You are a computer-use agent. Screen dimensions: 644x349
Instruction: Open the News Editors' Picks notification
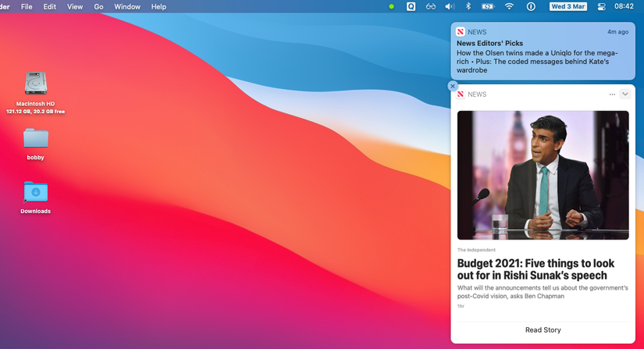tap(543, 51)
